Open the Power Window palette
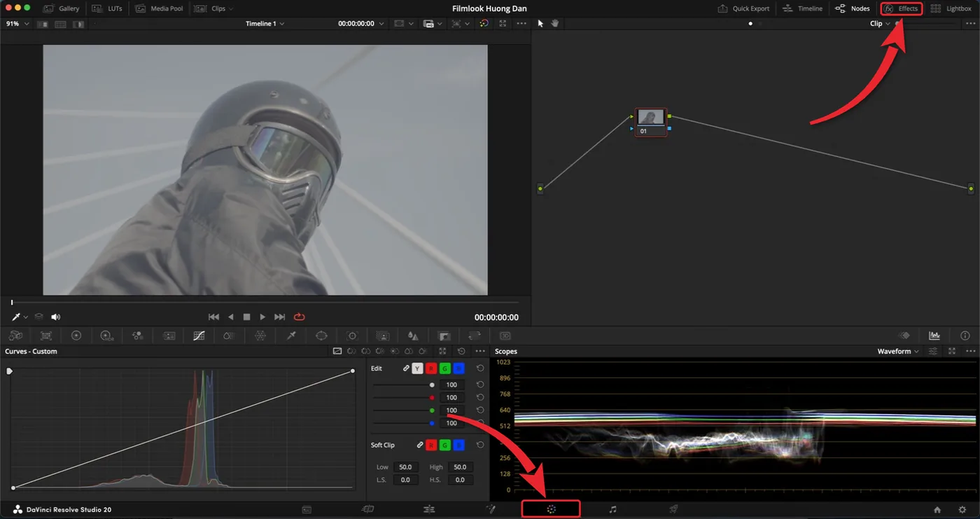The width and height of the screenshot is (980, 519). [x=321, y=336]
